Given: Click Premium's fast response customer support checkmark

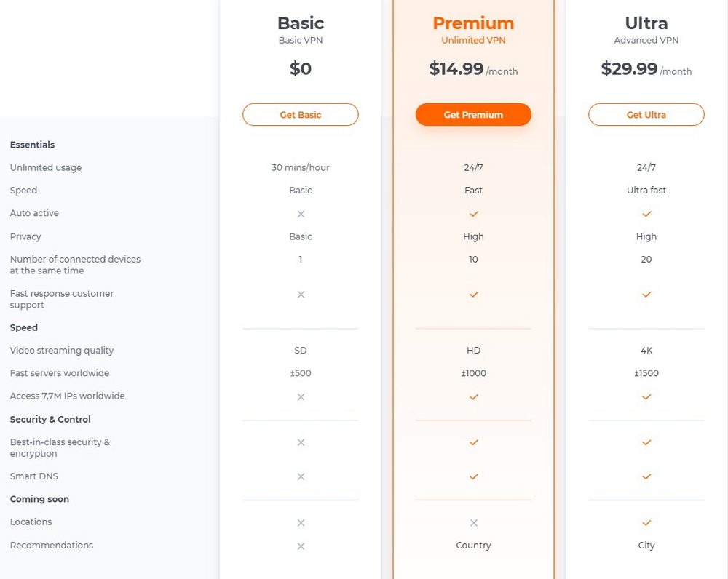Looking at the screenshot, I should [473, 295].
